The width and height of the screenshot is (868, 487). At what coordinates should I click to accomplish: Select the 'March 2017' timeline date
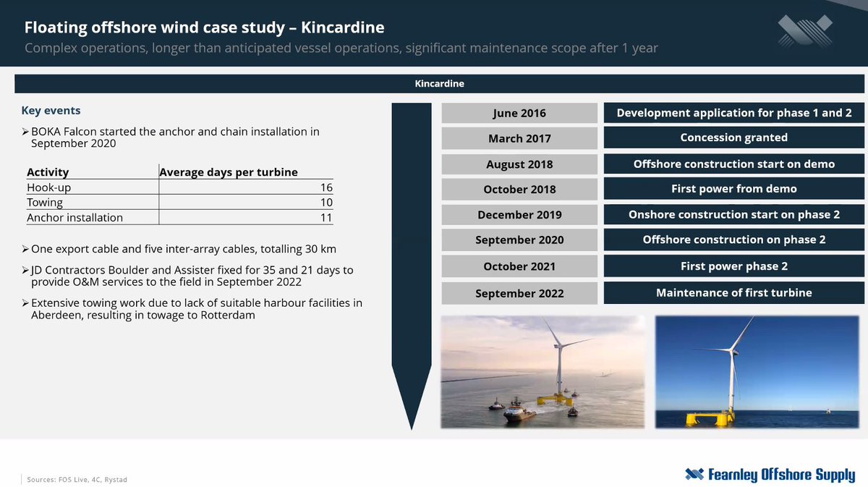coord(519,138)
